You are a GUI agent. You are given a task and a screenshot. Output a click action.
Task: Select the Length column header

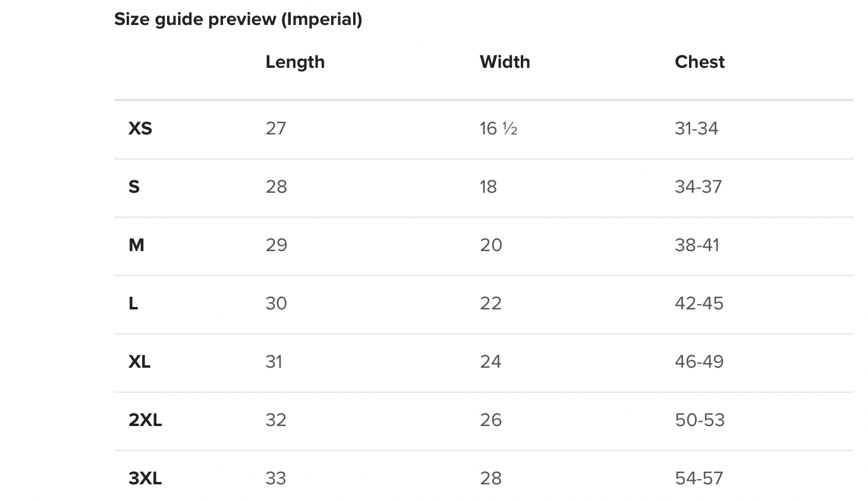(x=295, y=62)
